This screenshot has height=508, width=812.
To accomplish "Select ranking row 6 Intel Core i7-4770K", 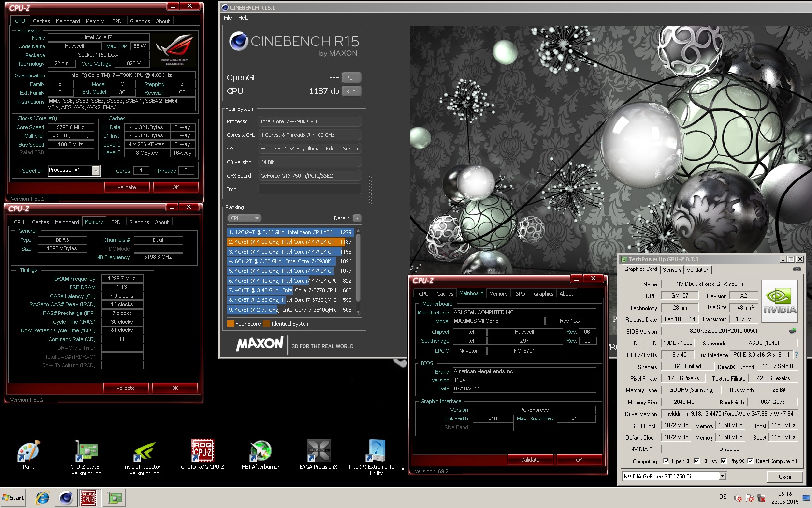I will tap(290, 281).
